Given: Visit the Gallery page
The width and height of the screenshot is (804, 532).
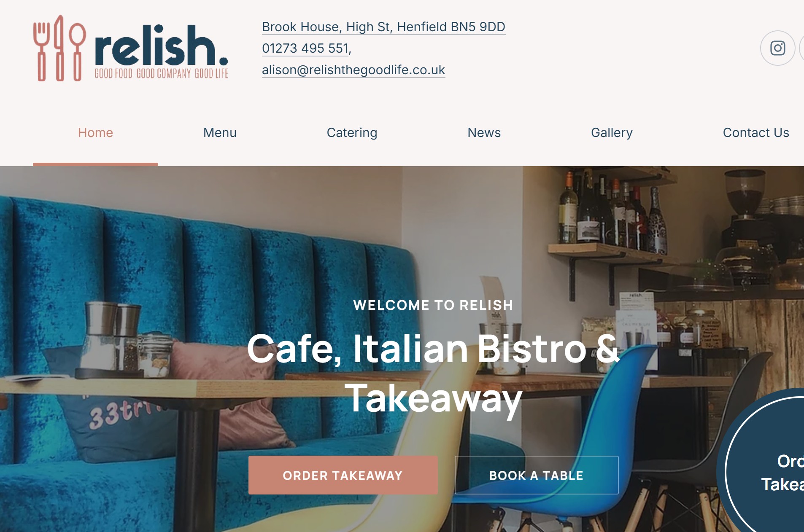Looking at the screenshot, I should point(612,132).
